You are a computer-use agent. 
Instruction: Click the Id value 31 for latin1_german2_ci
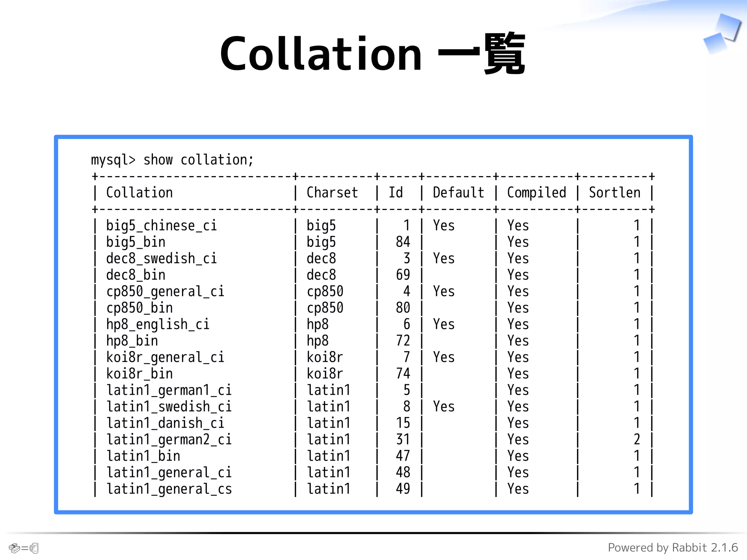(403, 440)
